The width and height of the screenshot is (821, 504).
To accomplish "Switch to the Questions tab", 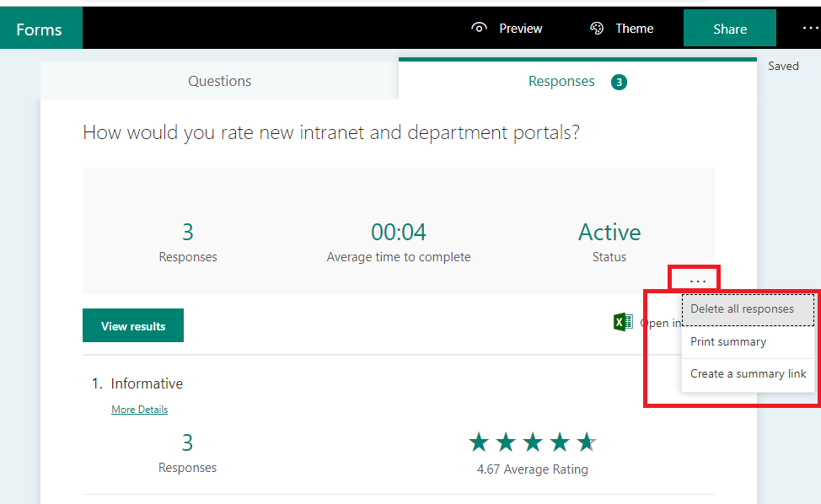I will (219, 81).
